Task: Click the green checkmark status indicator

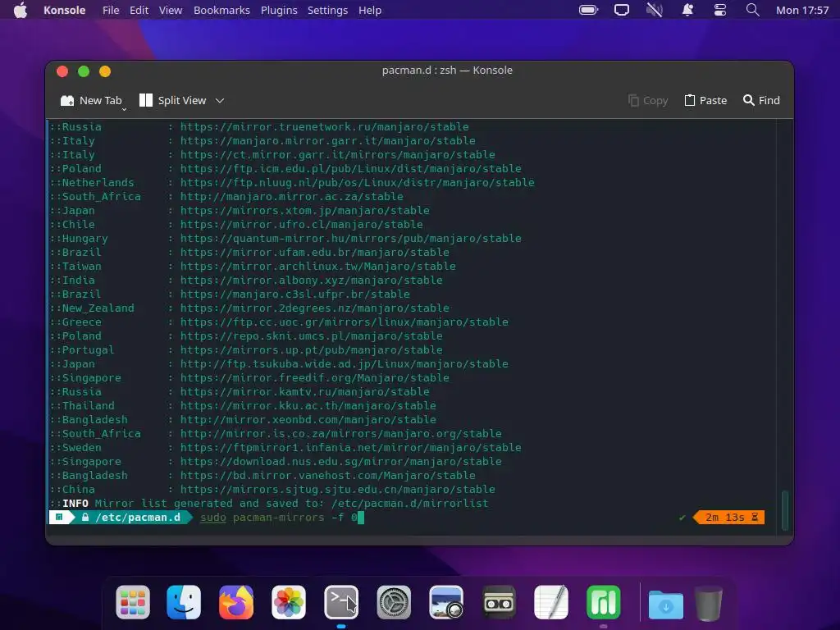Action: [x=682, y=518]
